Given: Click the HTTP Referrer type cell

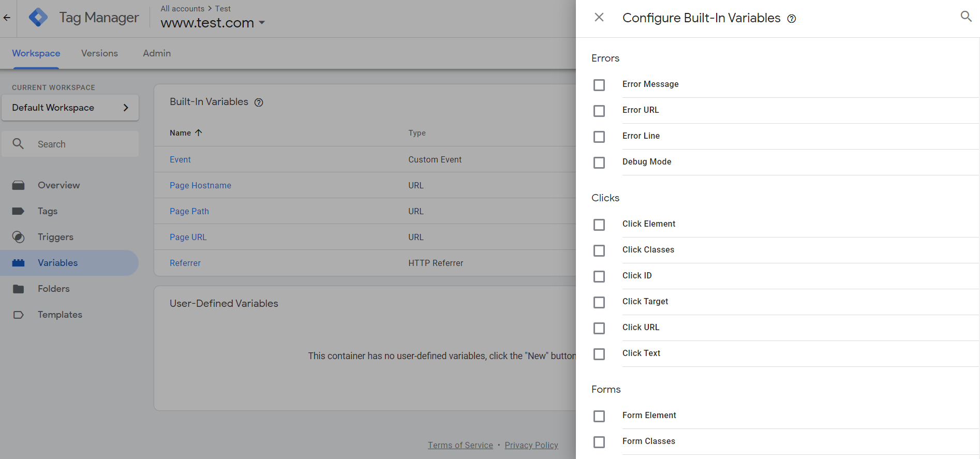Looking at the screenshot, I should (x=436, y=263).
